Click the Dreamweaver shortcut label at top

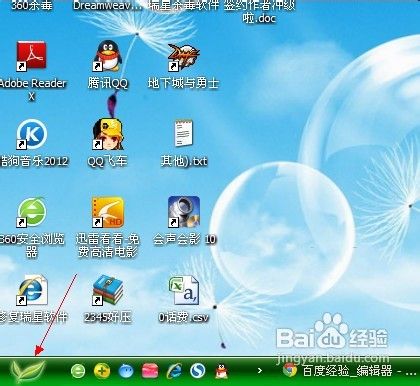click(x=107, y=5)
